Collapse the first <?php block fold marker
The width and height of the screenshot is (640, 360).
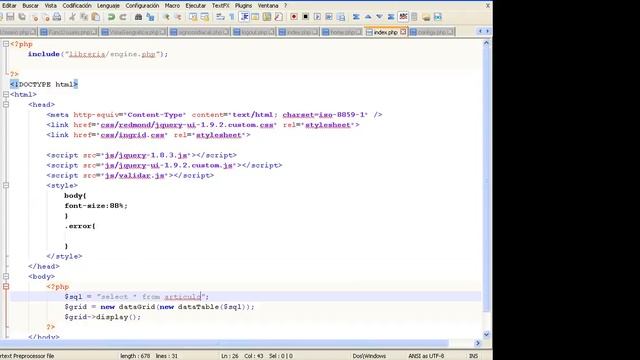pos(6,44)
